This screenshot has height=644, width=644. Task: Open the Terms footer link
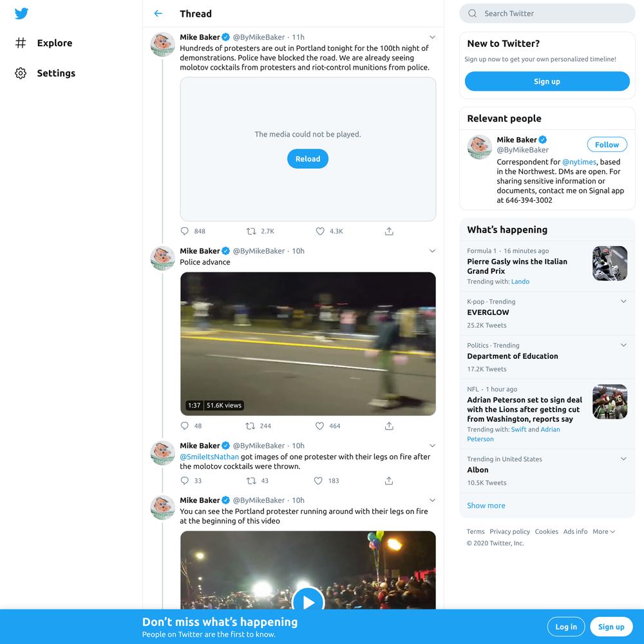click(475, 531)
